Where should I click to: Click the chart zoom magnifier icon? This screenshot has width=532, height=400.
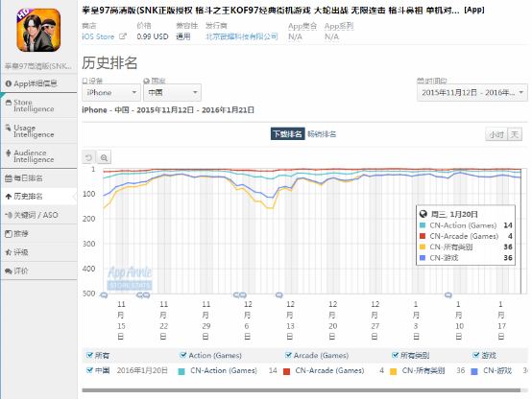pyautogui.click(x=104, y=157)
